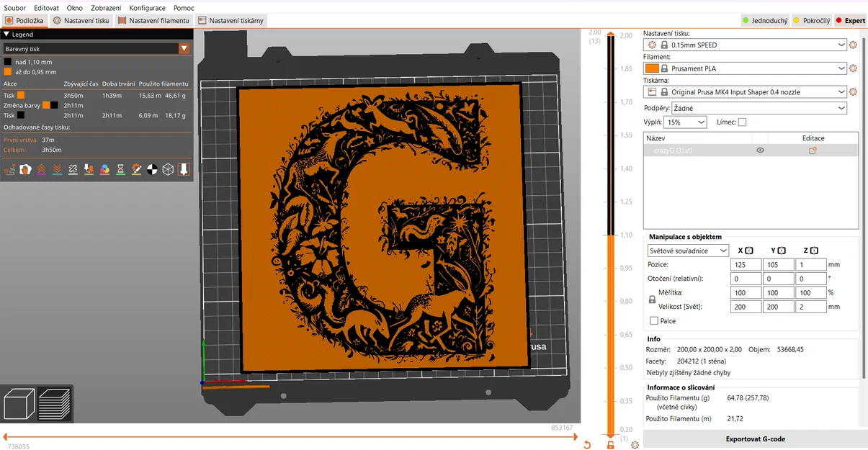Toggle seams visibility icon in legend
This screenshot has height=450, width=868.
(73, 169)
